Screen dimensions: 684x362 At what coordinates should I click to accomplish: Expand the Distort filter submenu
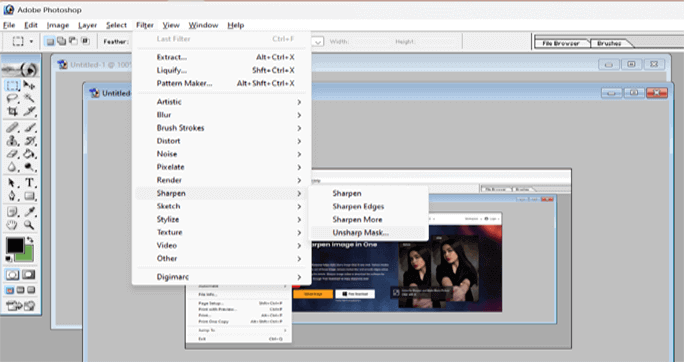coord(223,141)
